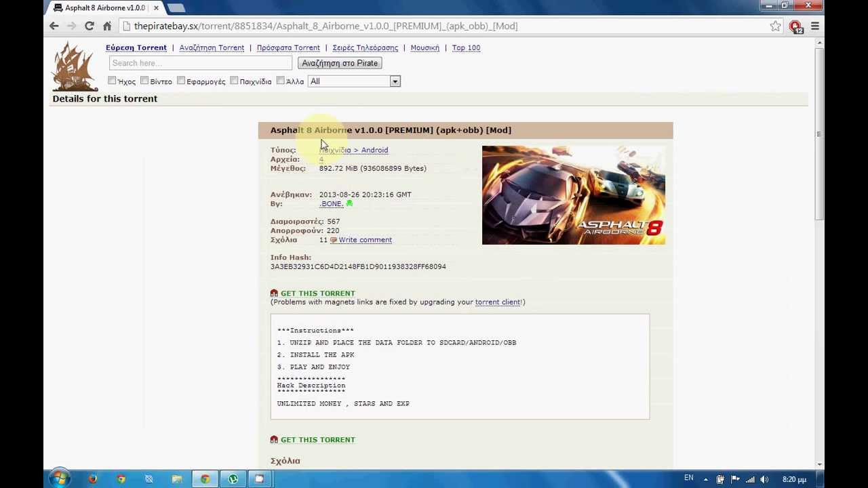Open the file explorer folder on taskbar
The height and width of the screenshot is (488, 868).
tap(177, 479)
